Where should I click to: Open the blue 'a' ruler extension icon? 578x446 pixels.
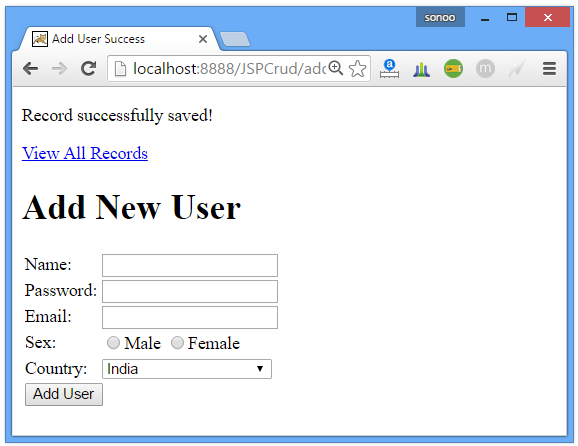389,69
